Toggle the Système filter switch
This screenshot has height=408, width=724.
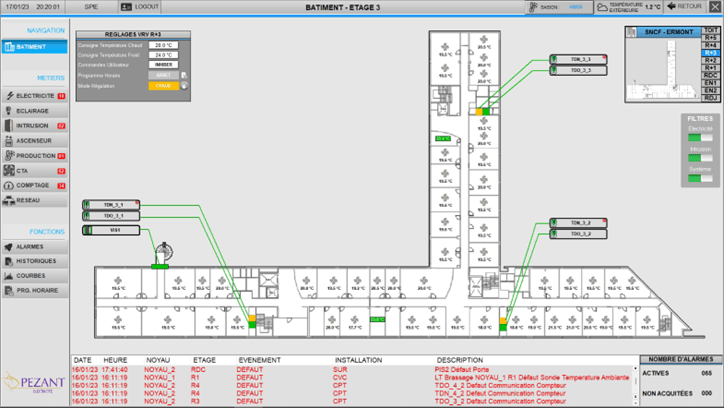click(x=700, y=178)
